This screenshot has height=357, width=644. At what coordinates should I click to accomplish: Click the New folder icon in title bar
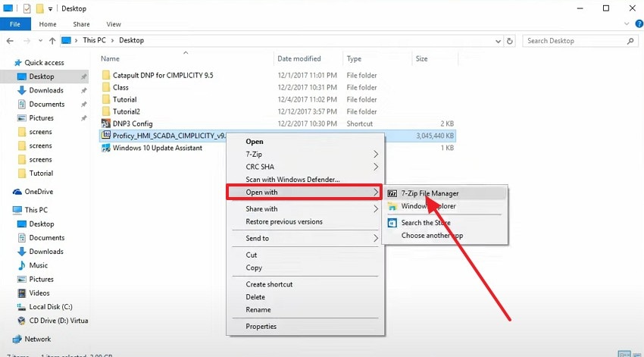pos(39,8)
